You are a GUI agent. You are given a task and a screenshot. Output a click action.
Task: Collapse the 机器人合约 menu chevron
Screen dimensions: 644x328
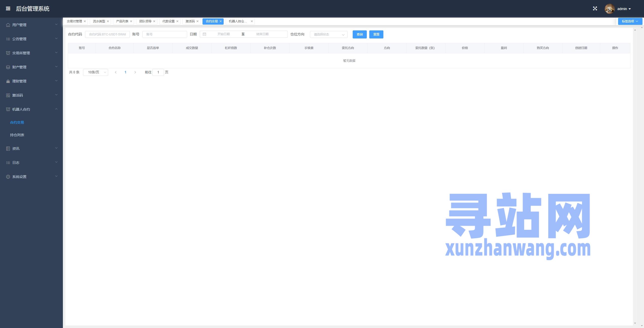tap(56, 109)
